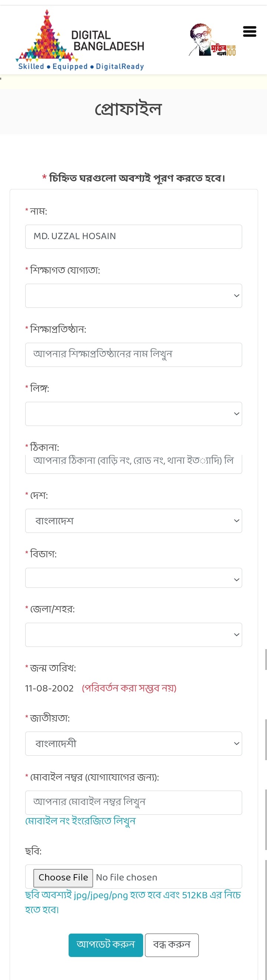The height and width of the screenshot is (980, 267).
Task: Click the Digital Bangladesh logo
Action: click(x=80, y=40)
